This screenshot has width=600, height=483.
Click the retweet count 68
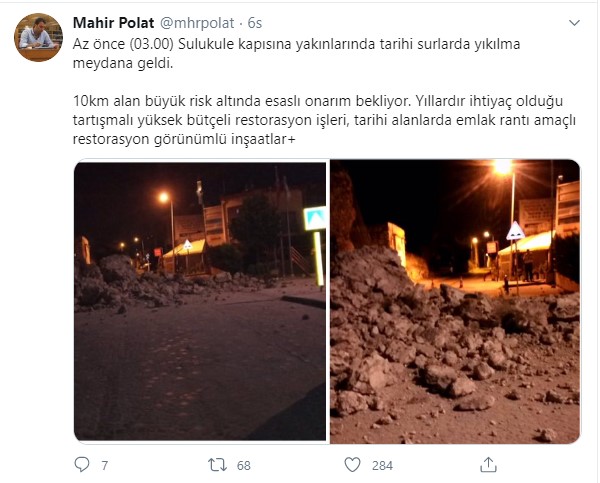click(243, 465)
